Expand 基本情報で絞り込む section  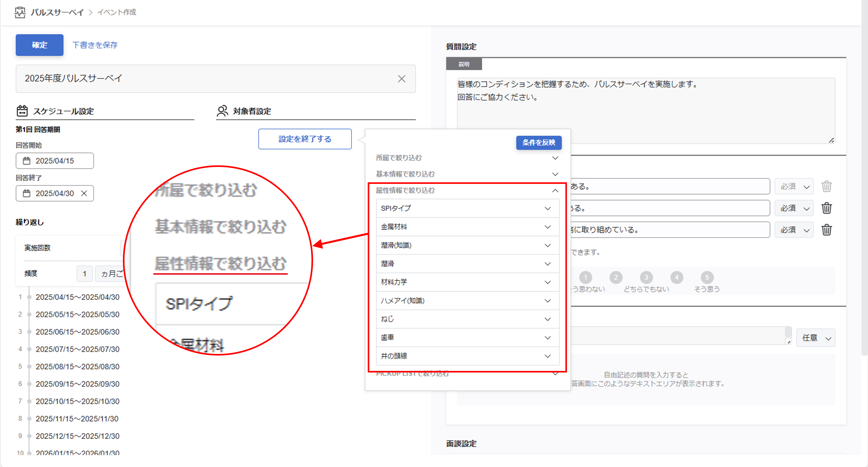[467, 174]
